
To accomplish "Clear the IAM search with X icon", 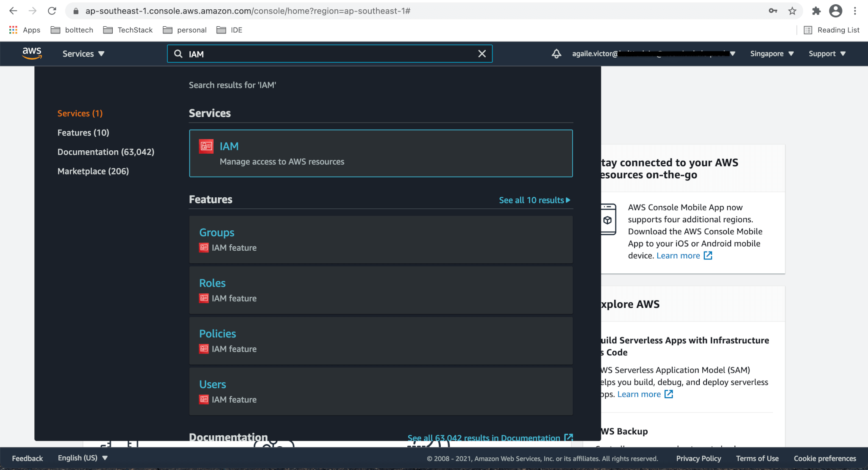I will (482, 54).
